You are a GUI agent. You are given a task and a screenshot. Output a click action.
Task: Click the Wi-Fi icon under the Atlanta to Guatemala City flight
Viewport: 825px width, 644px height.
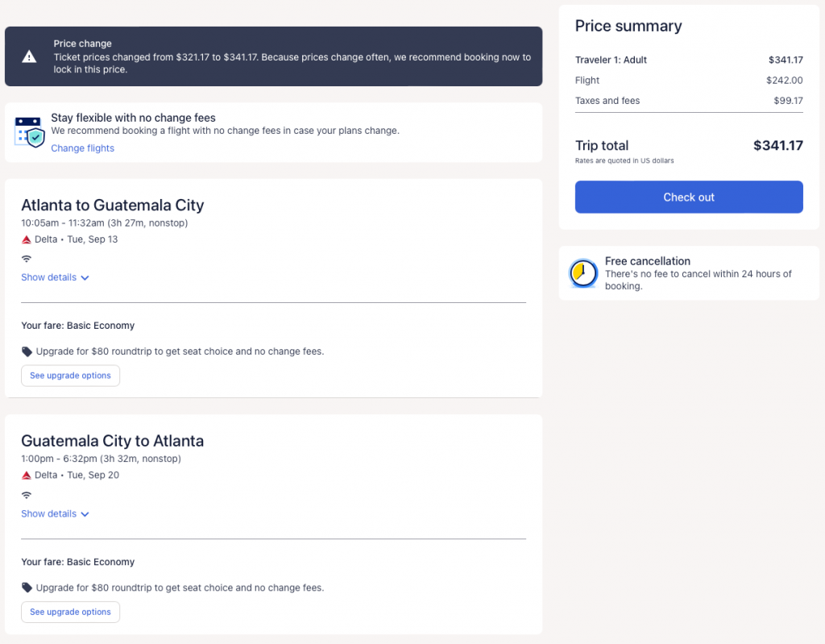click(27, 259)
